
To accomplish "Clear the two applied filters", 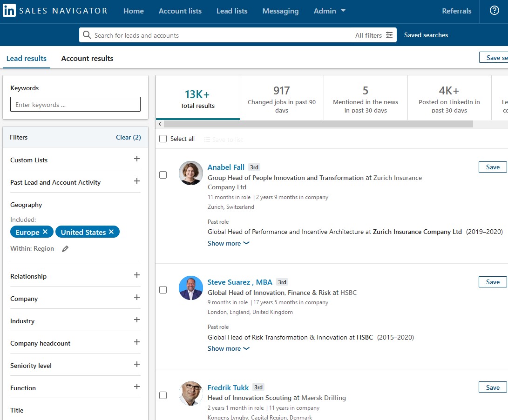I will click(129, 137).
